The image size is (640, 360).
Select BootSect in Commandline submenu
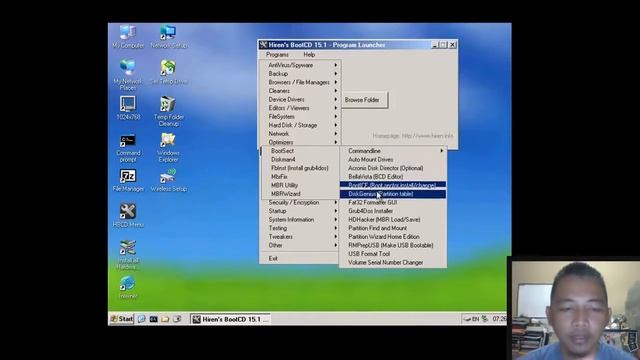coord(300,151)
